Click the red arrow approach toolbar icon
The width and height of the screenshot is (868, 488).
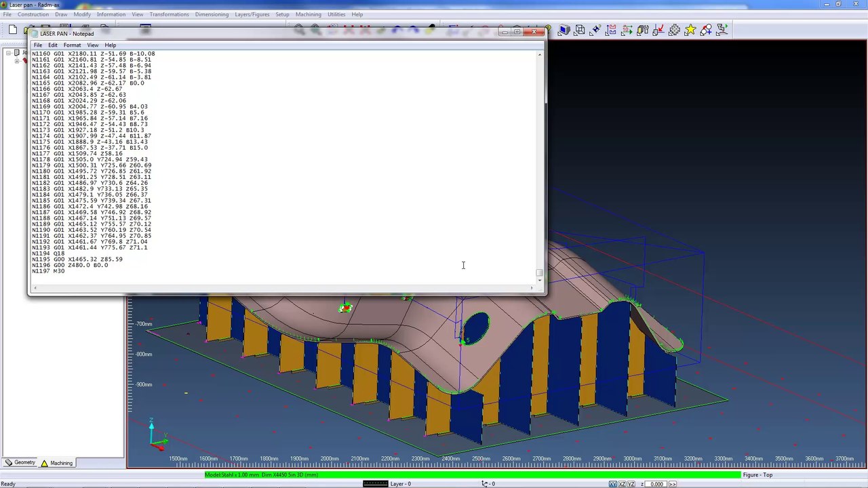[658, 30]
